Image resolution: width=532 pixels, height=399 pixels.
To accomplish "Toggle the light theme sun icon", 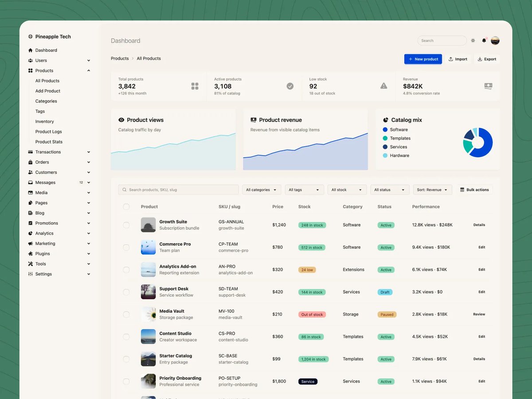I will [x=473, y=41].
